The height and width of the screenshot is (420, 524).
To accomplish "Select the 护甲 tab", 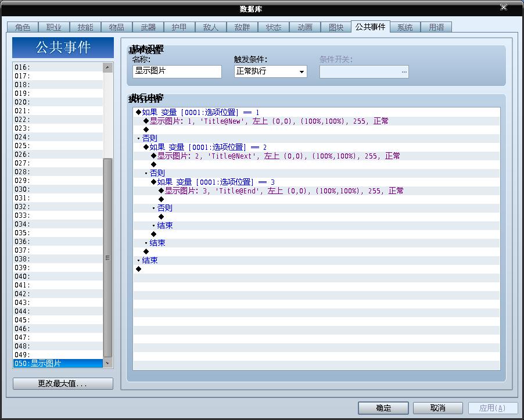I will pos(180,27).
